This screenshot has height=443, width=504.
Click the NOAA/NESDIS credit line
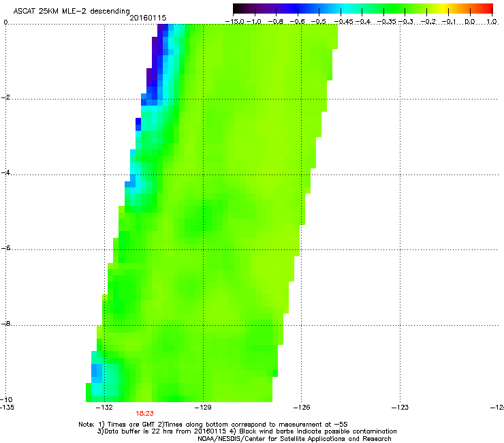coord(294,438)
